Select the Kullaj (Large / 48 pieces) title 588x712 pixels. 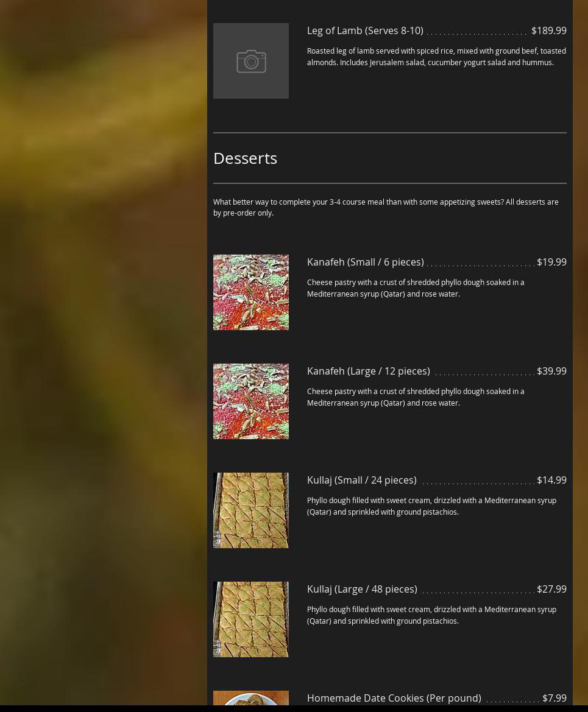click(362, 589)
